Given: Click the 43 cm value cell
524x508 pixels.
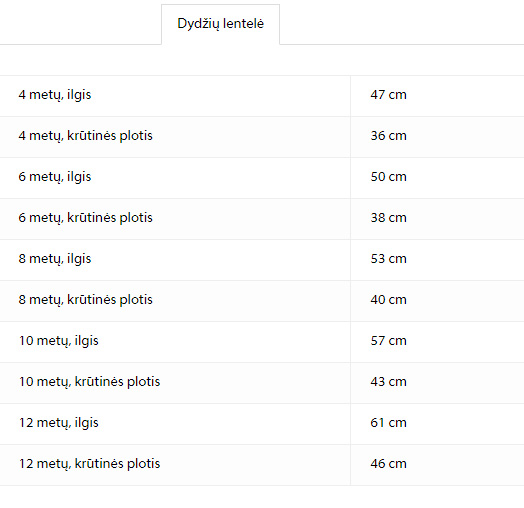Looking at the screenshot, I should click(x=388, y=382).
